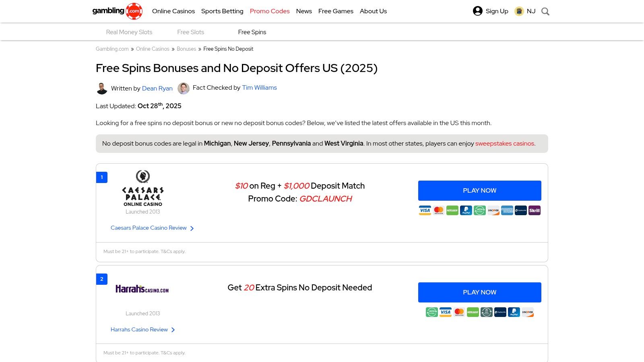This screenshot has width=644, height=362.
Task: Click the Visa payment icon under Play Now
Action: (425, 210)
